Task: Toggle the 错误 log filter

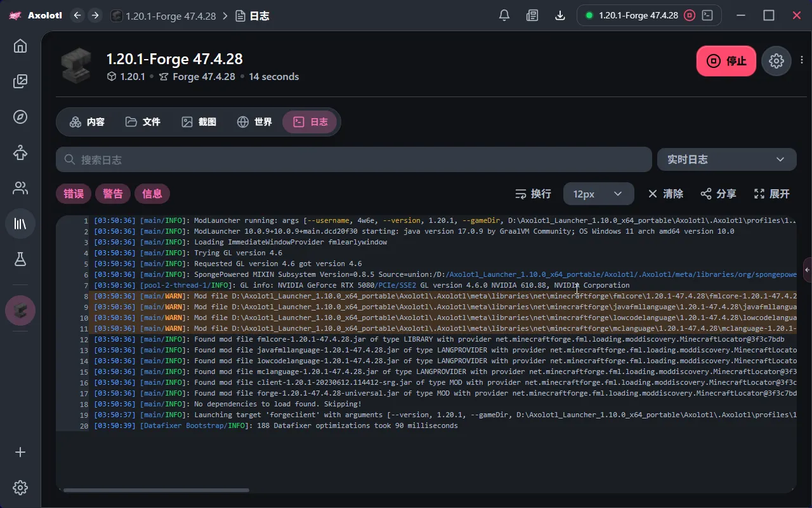Action: coord(74,194)
